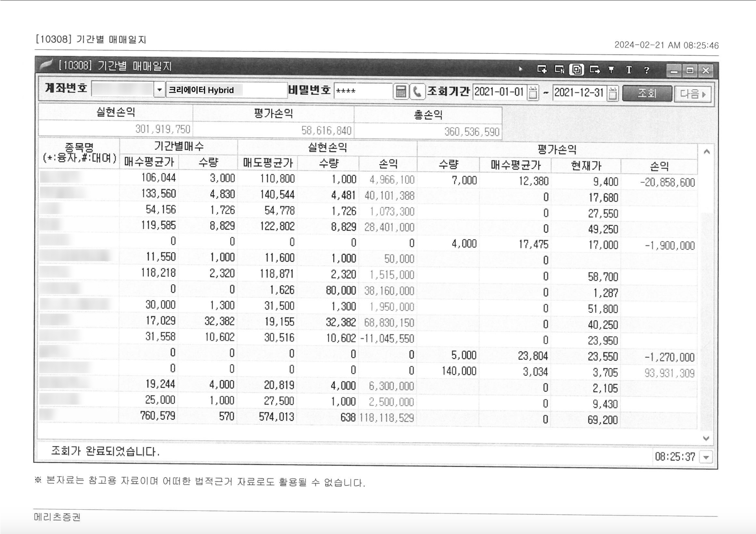This screenshot has height=534, width=756.
Task: Click the start date field 2021-01-01
Action: (499, 93)
